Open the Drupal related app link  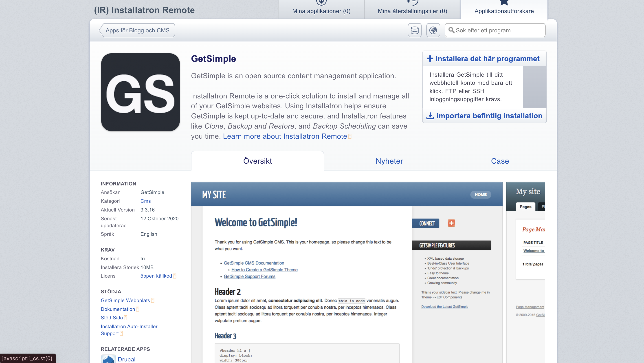point(127,359)
